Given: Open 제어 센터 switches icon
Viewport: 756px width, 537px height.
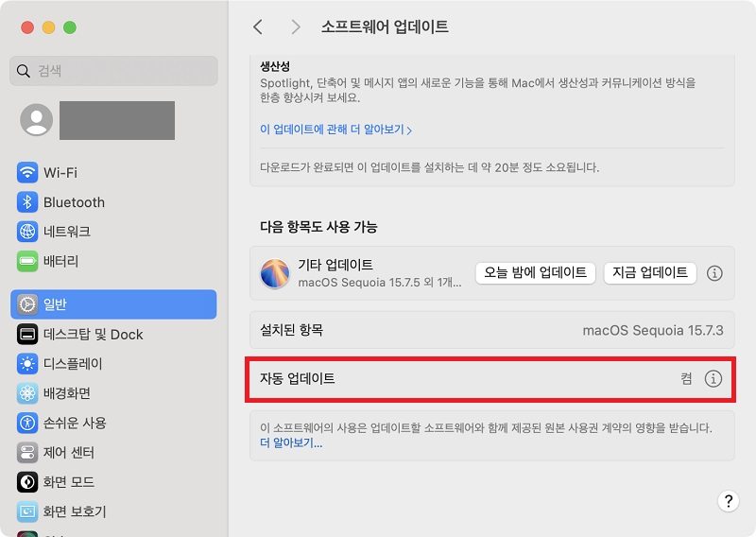Looking at the screenshot, I should (27, 452).
